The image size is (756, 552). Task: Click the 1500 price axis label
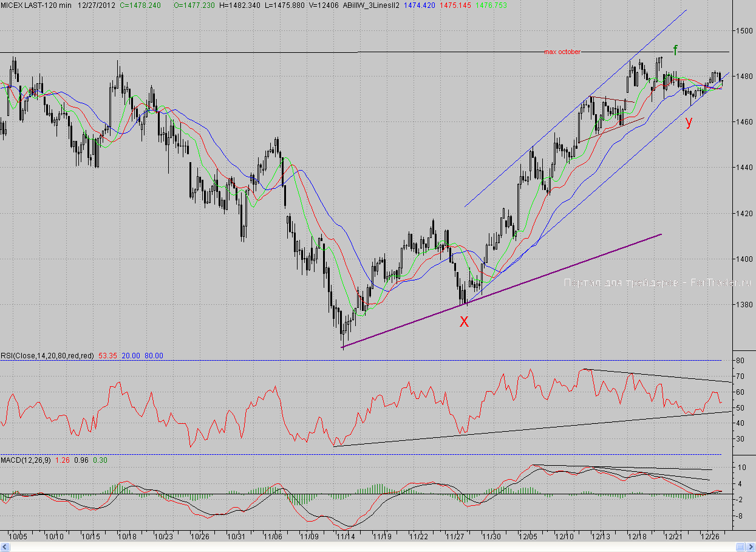tap(744, 30)
